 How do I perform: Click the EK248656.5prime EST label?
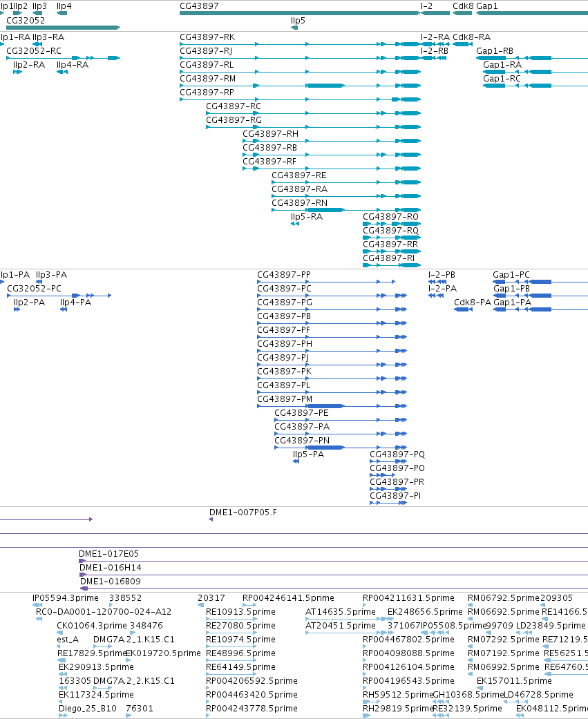(425, 612)
